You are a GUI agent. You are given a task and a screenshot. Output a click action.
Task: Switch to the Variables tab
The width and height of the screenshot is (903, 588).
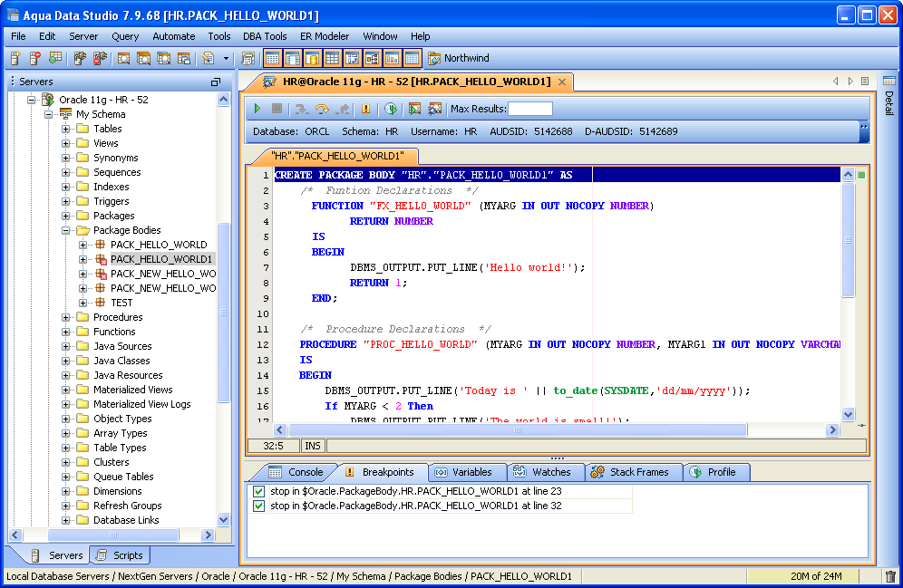463,472
